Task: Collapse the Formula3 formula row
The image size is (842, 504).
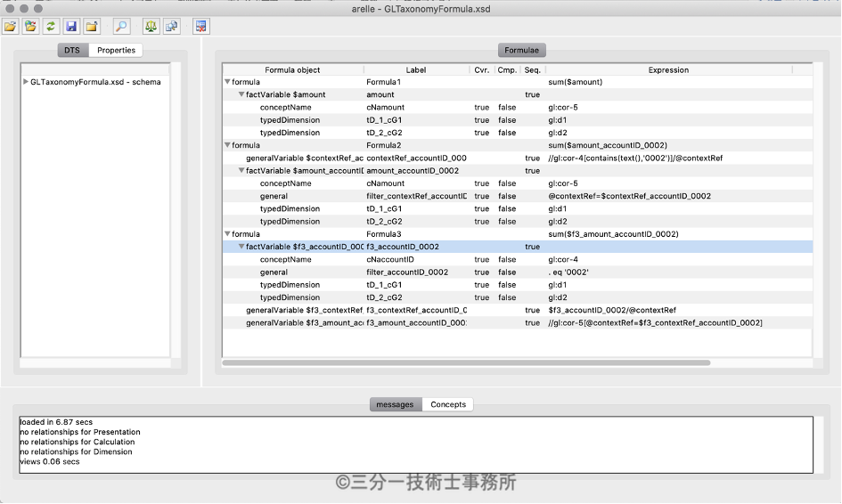Action: pos(227,234)
